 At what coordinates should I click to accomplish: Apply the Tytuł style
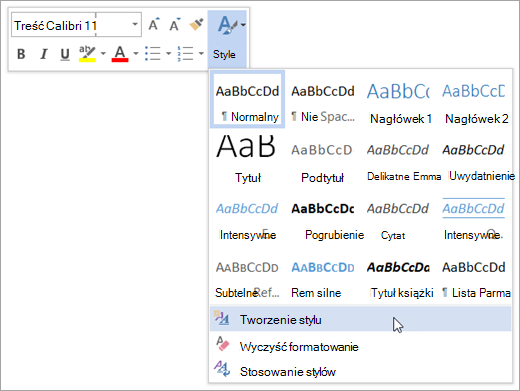coord(247,158)
